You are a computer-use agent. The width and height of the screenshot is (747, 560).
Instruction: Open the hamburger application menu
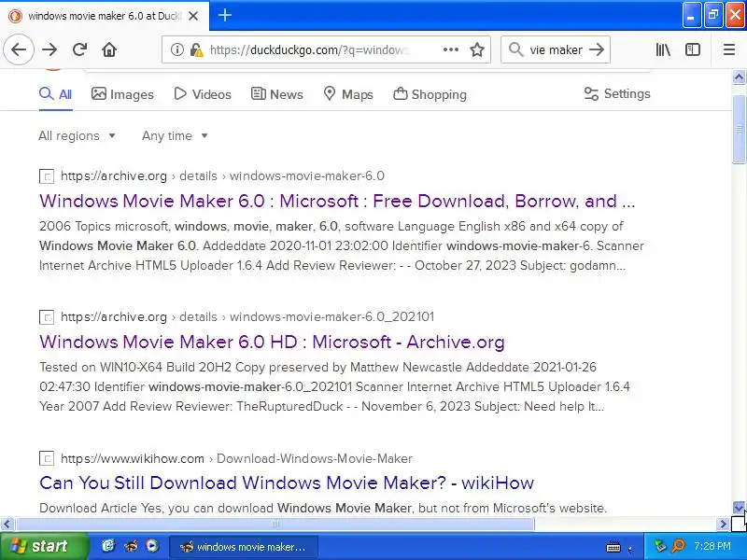coord(729,49)
